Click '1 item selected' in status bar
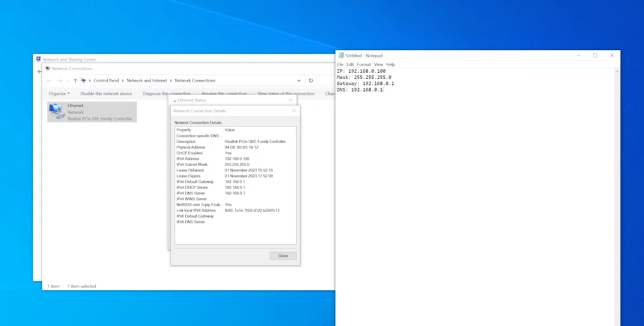644x326 pixels. tap(81, 286)
